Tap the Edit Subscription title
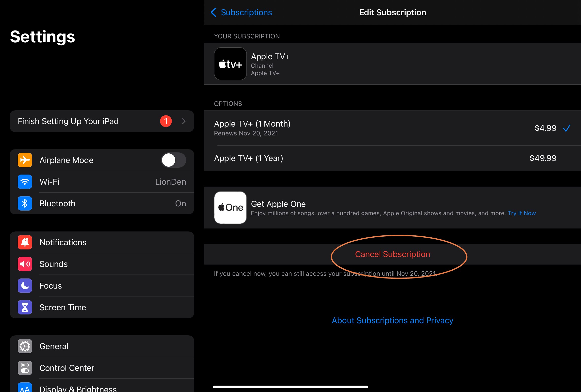581x392 pixels. (x=393, y=12)
